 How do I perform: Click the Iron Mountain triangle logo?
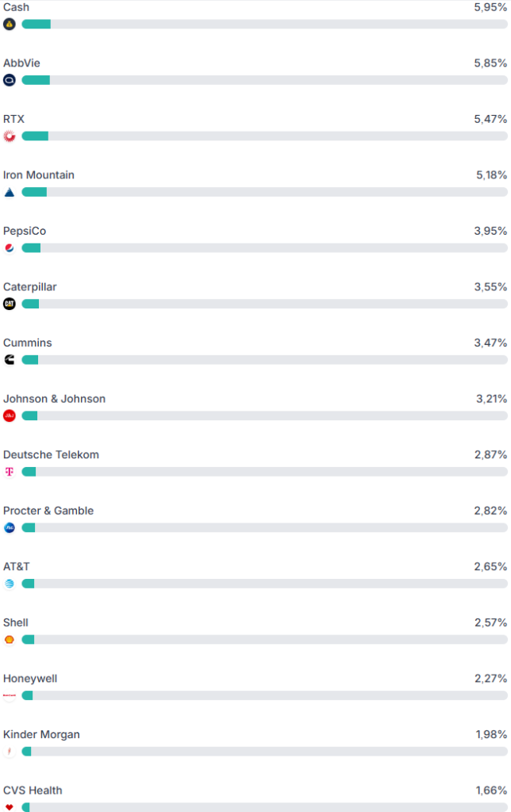pyautogui.click(x=10, y=192)
